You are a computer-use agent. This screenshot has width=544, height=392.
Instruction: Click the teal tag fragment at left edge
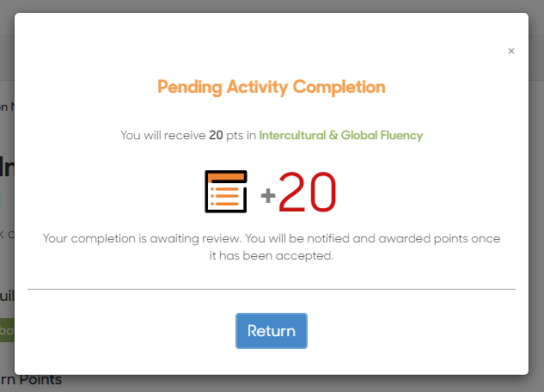coord(1,200)
